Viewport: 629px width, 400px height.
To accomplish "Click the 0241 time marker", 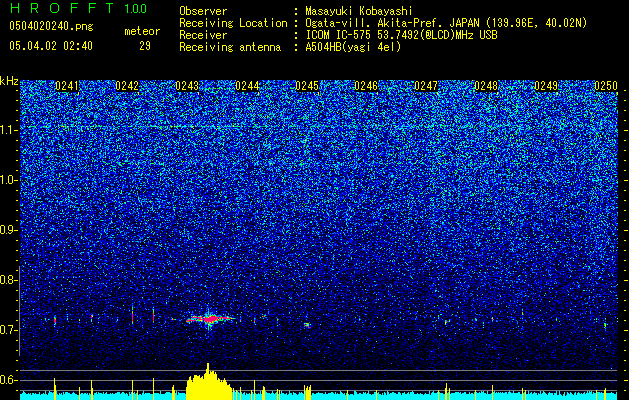I will tap(67, 86).
